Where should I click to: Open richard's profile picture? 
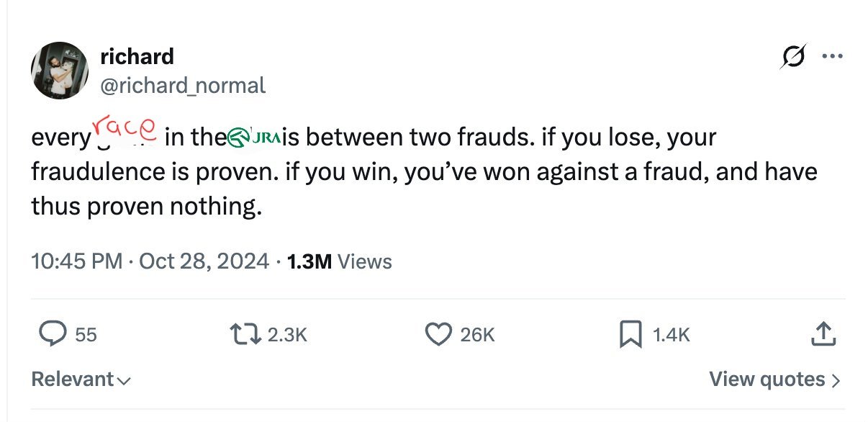pyautogui.click(x=60, y=70)
